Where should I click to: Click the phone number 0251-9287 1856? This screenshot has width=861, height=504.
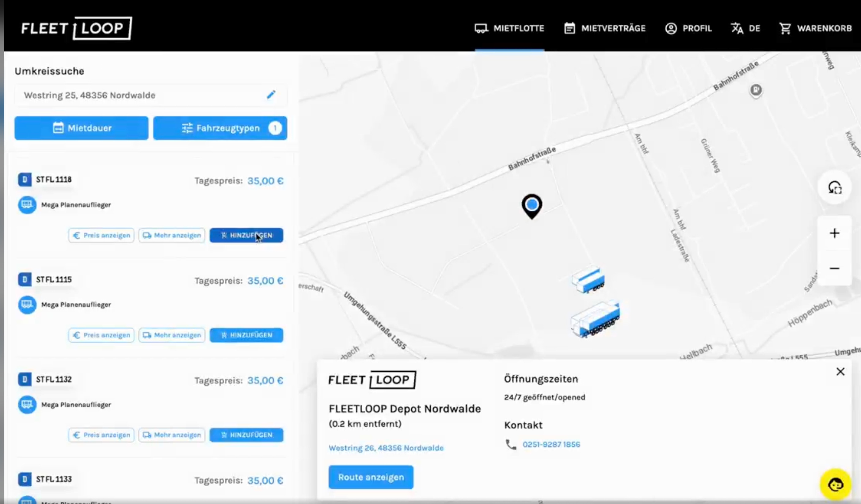point(551,444)
